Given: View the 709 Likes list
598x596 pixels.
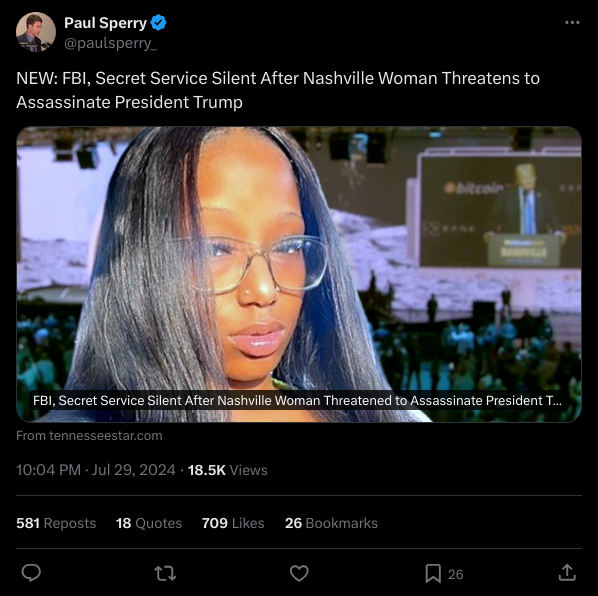Looking at the screenshot, I should tap(233, 523).
